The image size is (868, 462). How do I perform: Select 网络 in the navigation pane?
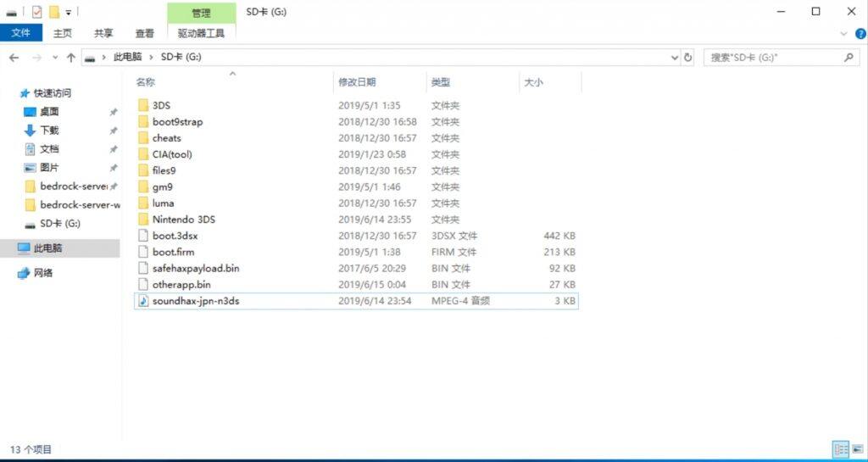tap(43, 273)
